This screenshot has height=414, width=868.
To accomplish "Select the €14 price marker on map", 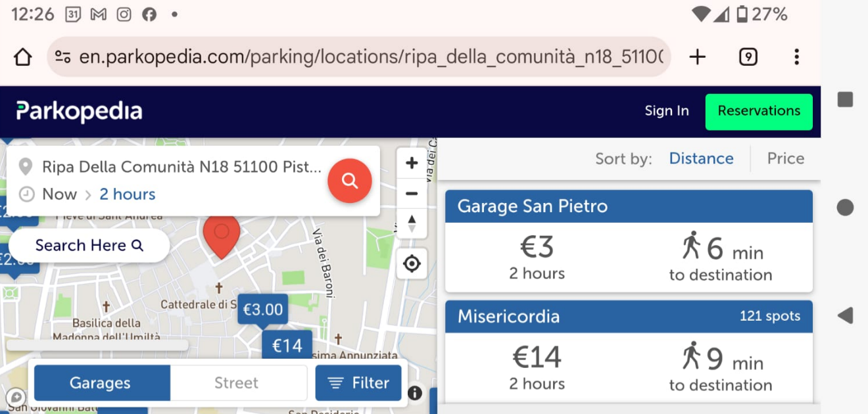I will [287, 345].
